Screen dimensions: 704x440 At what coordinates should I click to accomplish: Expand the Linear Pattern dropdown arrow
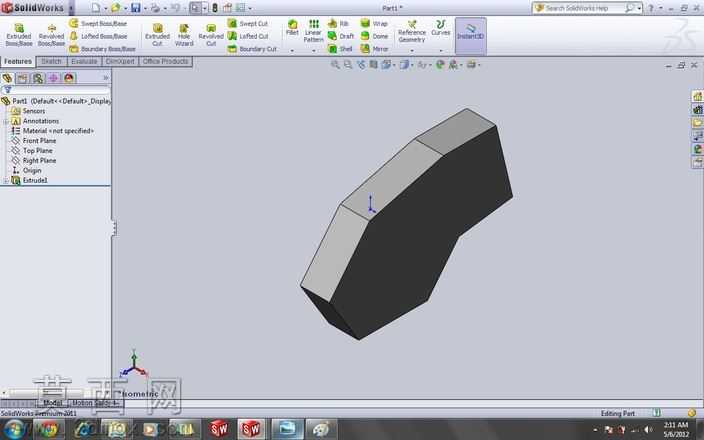pyautogui.click(x=313, y=50)
